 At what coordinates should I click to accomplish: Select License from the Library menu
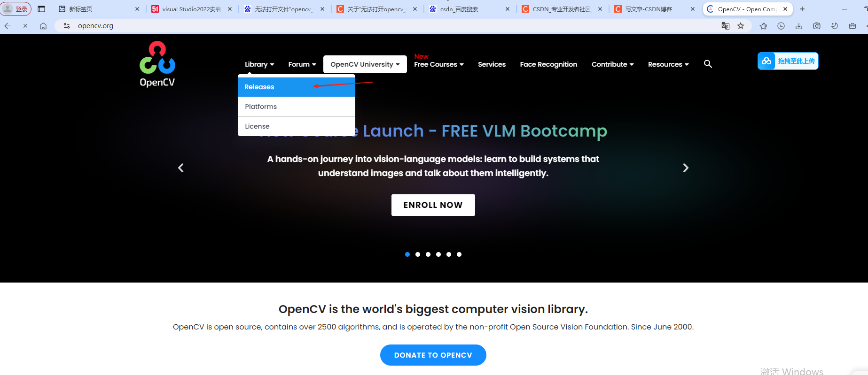coord(297,126)
